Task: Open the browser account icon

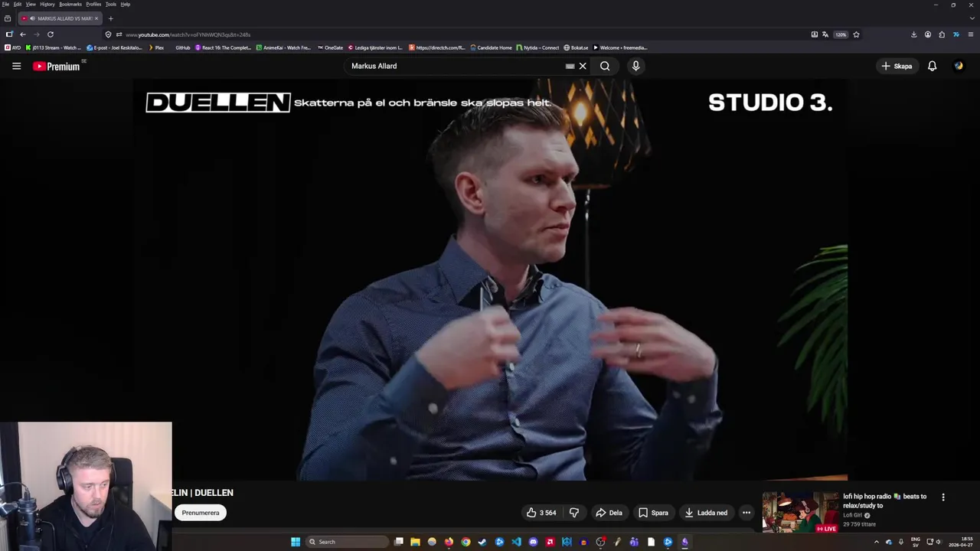Action: point(928,34)
